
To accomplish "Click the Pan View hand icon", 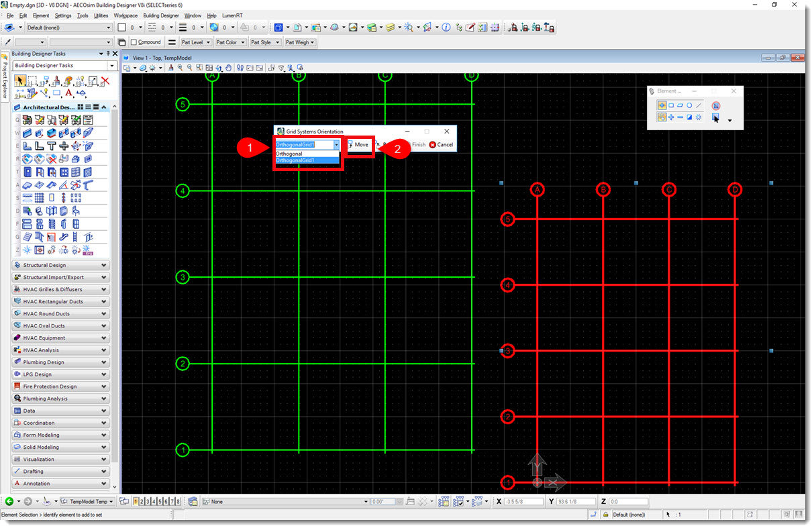I will click(x=229, y=68).
